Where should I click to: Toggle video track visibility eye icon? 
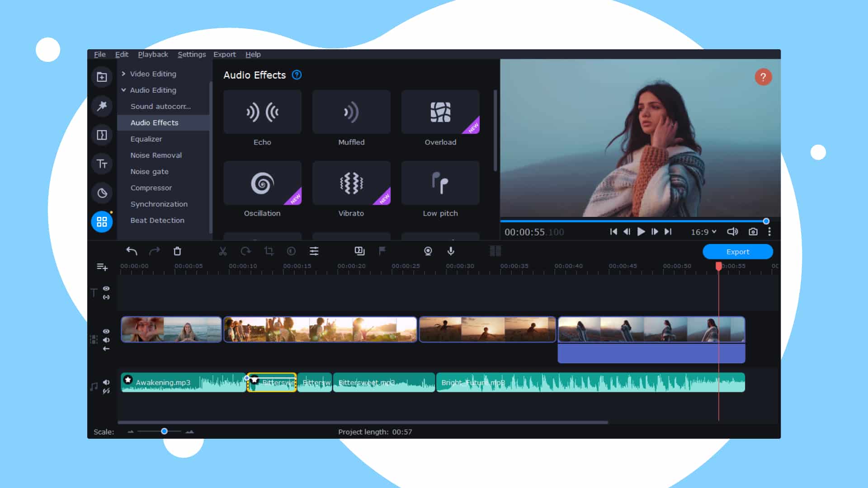(x=106, y=331)
